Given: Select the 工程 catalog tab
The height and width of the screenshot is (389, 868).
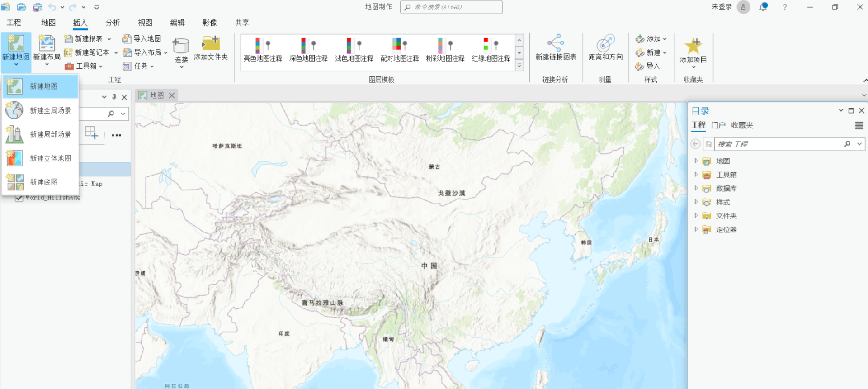Looking at the screenshot, I should click(x=698, y=125).
